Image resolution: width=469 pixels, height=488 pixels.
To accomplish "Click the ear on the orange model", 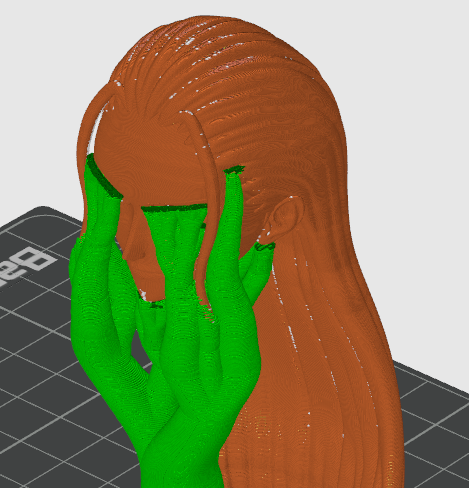I will click(x=282, y=218).
